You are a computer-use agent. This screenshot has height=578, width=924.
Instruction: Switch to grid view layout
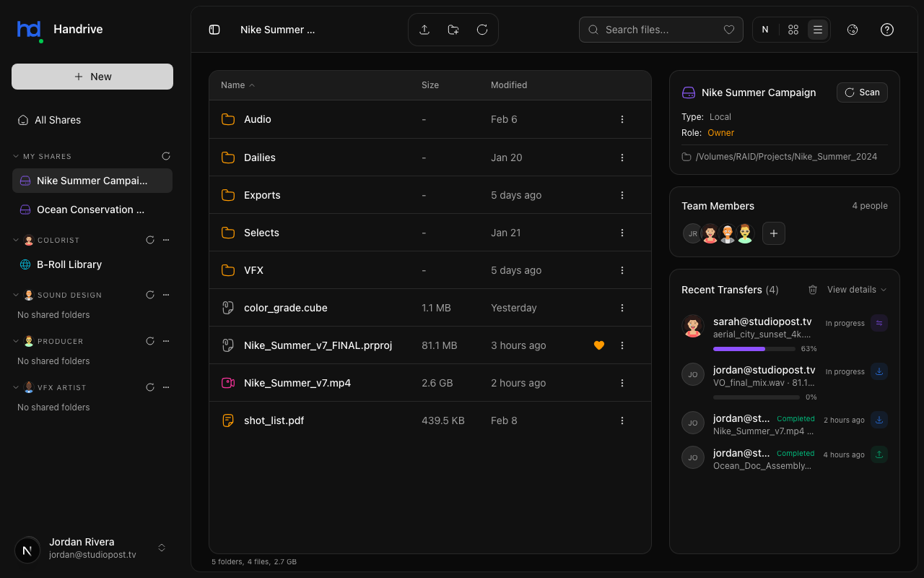(793, 30)
